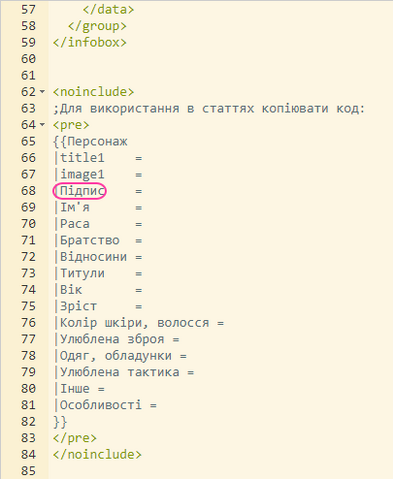Viewport: 393px width, 479px height.
Task: Click line number 60 in the gutter
Action: coord(28,59)
